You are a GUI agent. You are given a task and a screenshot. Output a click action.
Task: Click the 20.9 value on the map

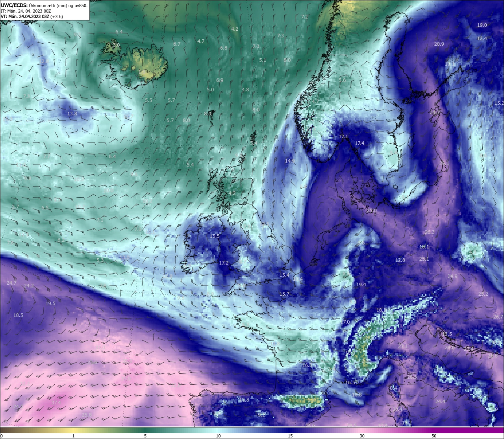click(x=439, y=44)
